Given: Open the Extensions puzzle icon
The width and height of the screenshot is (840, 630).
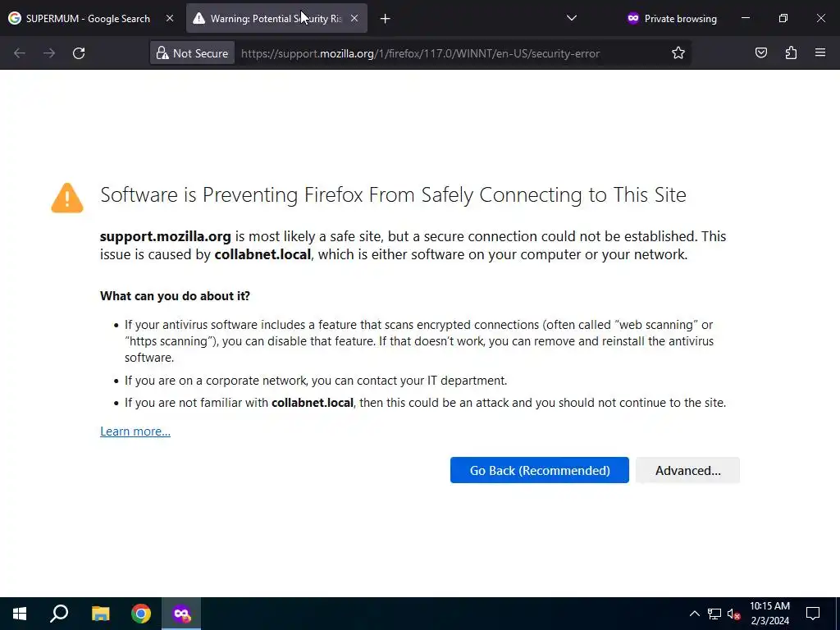Looking at the screenshot, I should pos(791,53).
